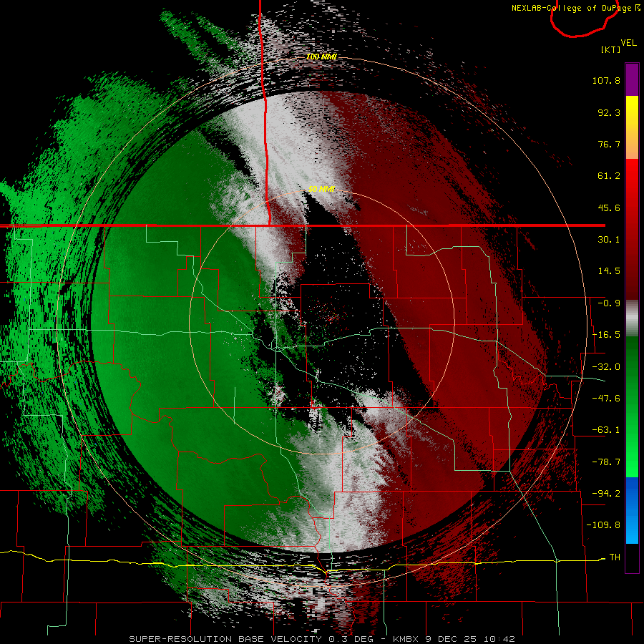Image resolution: width=644 pixels, height=644 pixels.
Task: Click the -78.7 velocity legend value
Action: point(606,462)
